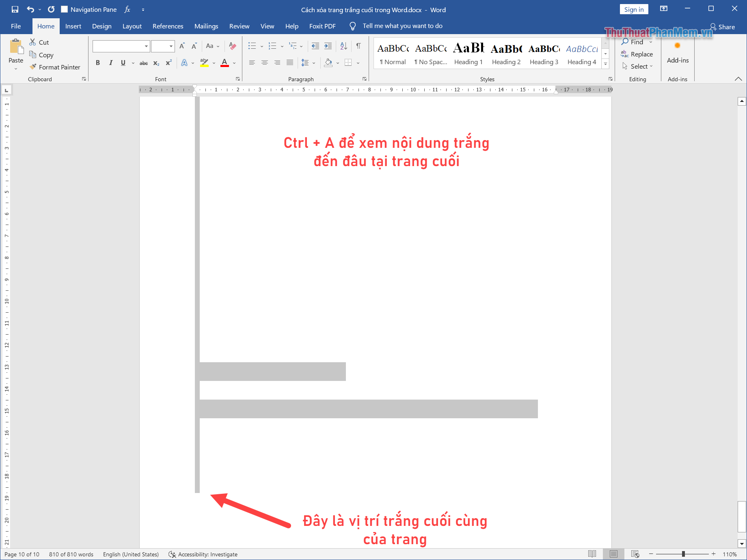Clear all formatting with the eraser icon
This screenshot has height=560, width=747.
(x=232, y=46)
